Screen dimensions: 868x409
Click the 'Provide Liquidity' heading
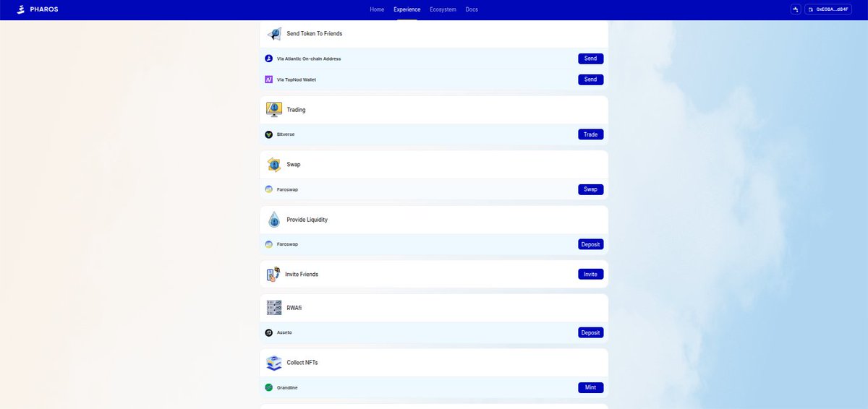coord(307,220)
